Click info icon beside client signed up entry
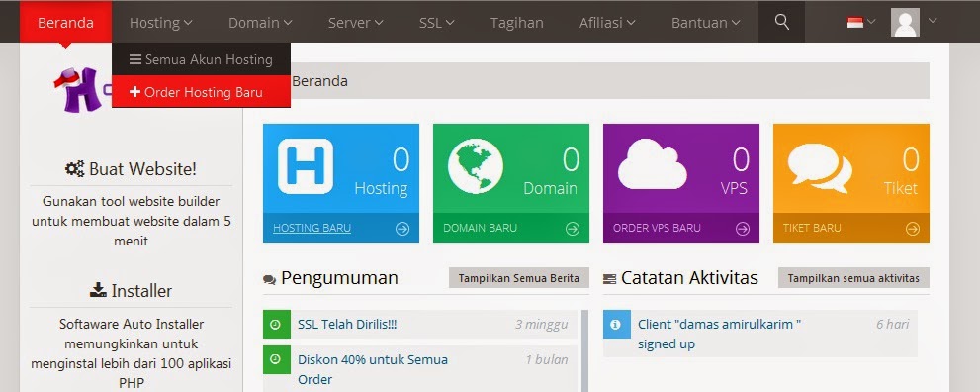 pos(616,325)
